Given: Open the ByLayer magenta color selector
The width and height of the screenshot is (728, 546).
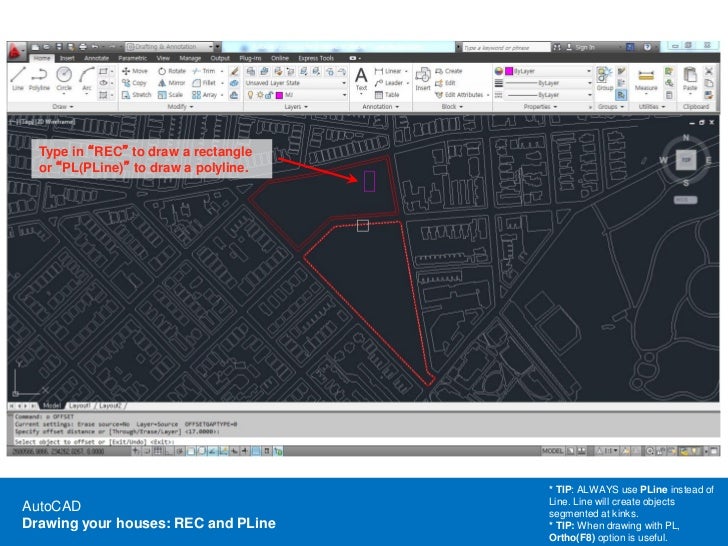Looking at the screenshot, I should (542, 71).
